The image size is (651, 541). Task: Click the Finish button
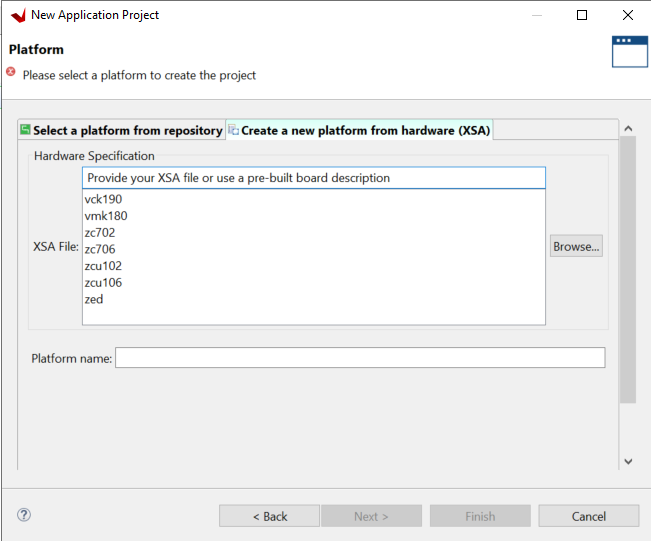480,516
